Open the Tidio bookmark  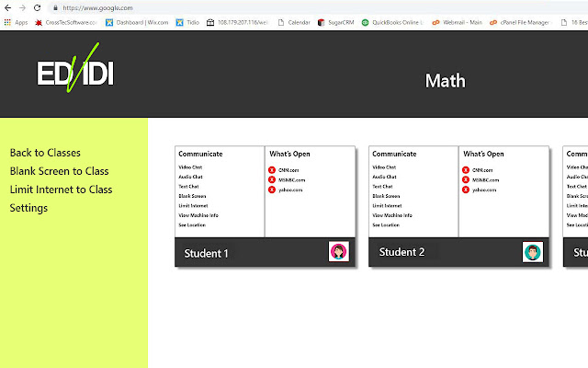pyautogui.click(x=187, y=22)
